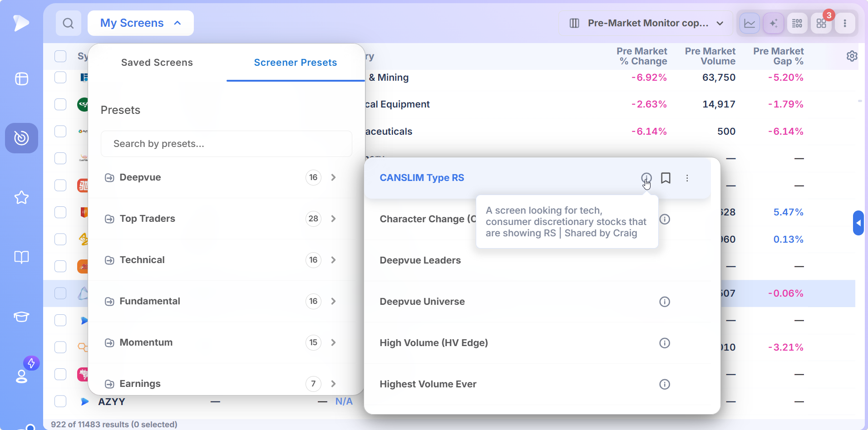The image size is (868, 430).
Task: Open the screener radar icon in sidebar
Action: (x=21, y=138)
